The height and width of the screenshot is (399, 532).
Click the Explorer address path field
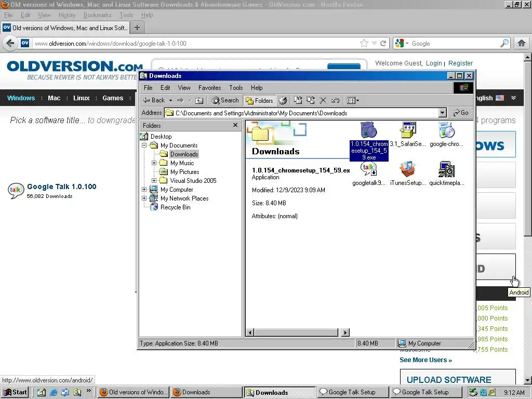pyautogui.click(x=301, y=113)
